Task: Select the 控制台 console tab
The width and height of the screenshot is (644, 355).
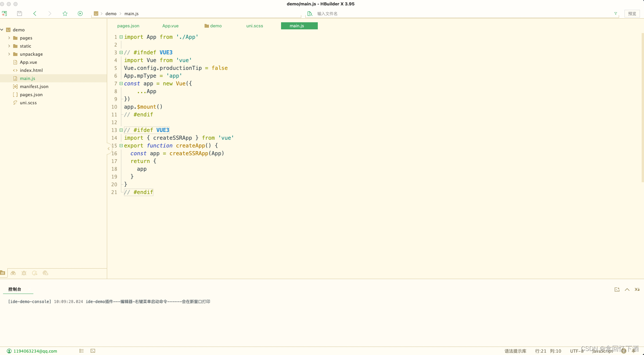Action: (15, 289)
